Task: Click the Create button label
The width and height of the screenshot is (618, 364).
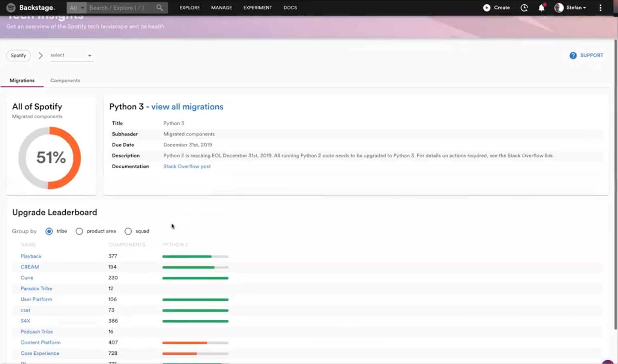Action: coord(502,8)
